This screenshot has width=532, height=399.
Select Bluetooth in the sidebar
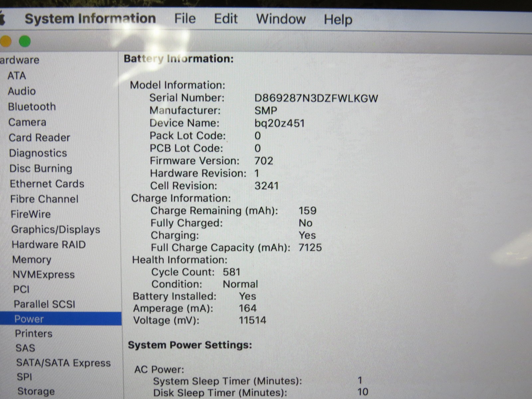[32, 107]
